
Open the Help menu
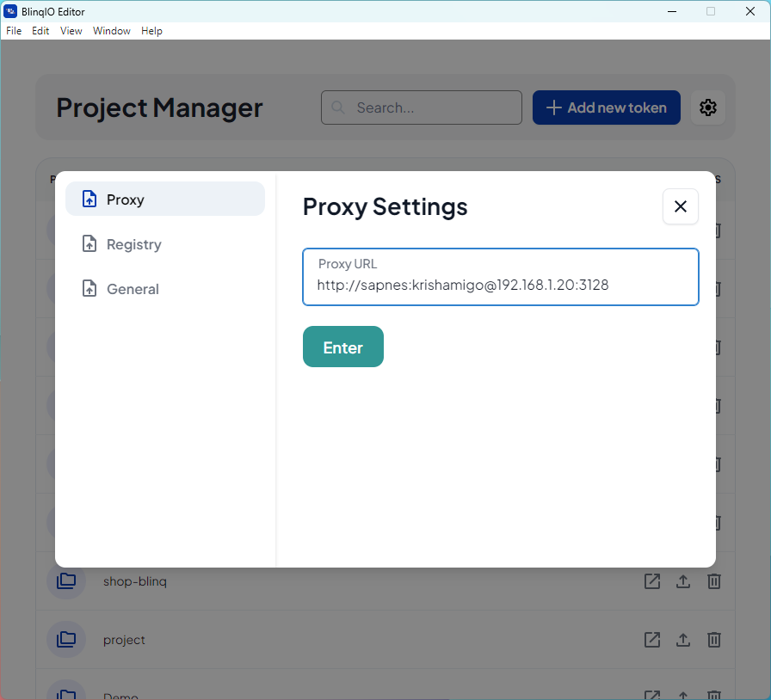tap(151, 30)
